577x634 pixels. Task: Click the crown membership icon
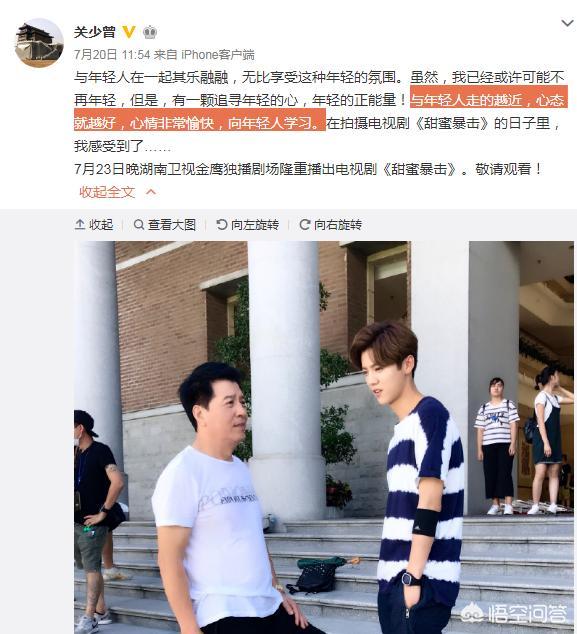tap(150, 32)
